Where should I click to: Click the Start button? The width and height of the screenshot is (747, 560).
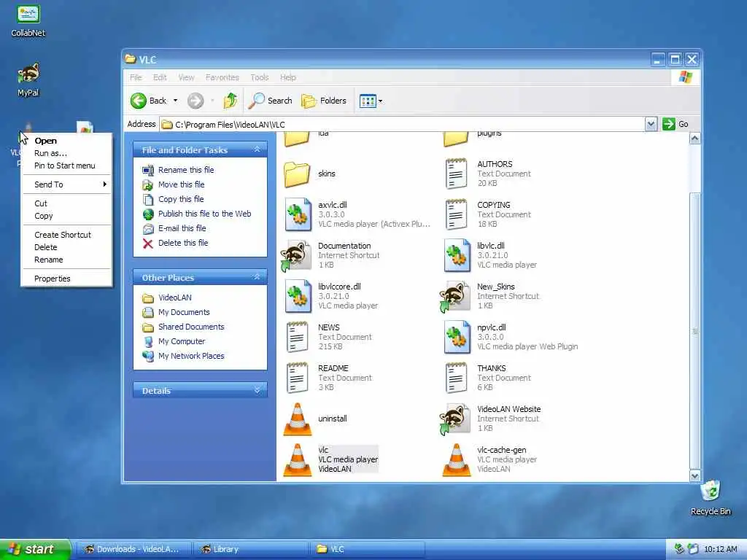point(35,549)
